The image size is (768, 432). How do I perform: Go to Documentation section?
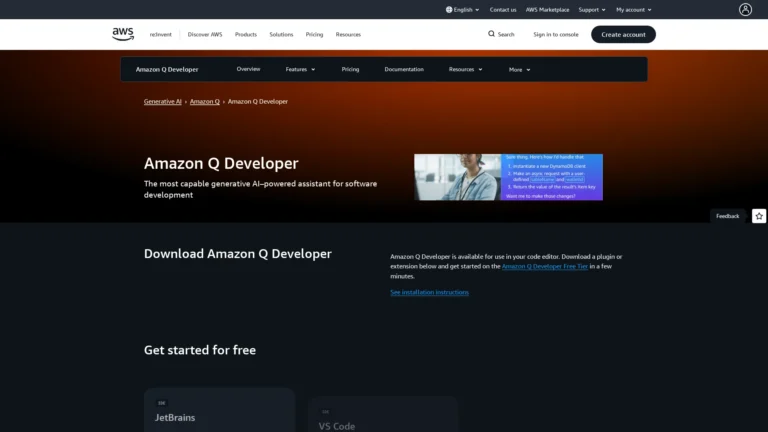point(404,69)
